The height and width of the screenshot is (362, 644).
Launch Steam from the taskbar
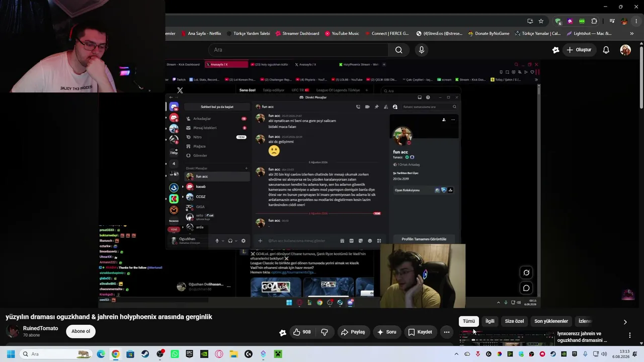[145, 354]
